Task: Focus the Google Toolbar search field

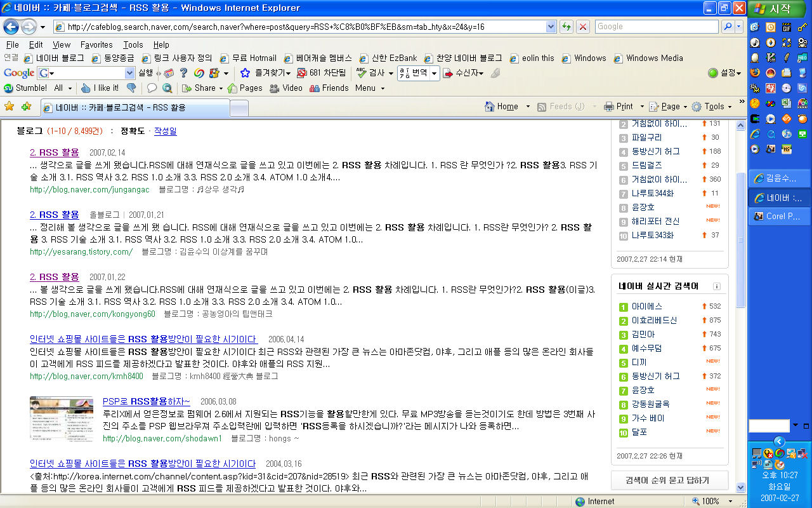Action: coord(86,73)
